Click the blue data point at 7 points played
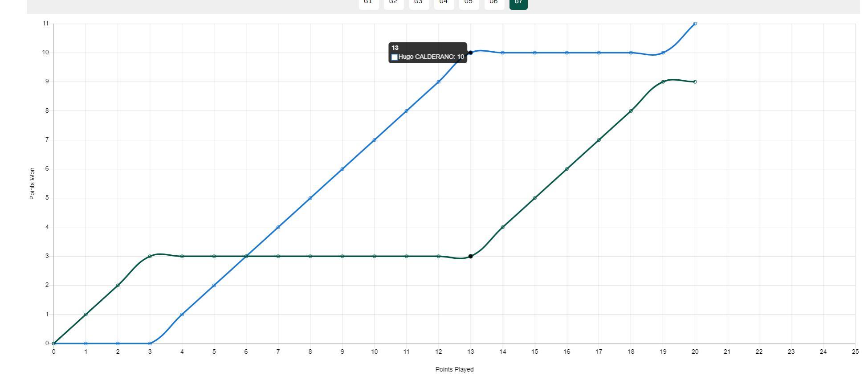868x376 pixels. point(278,227)
